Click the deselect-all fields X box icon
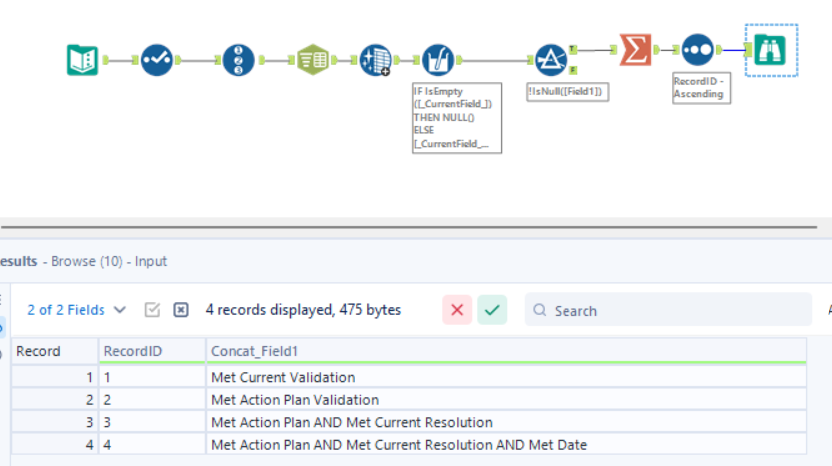832x466 pixels. [x=181, y=310]
